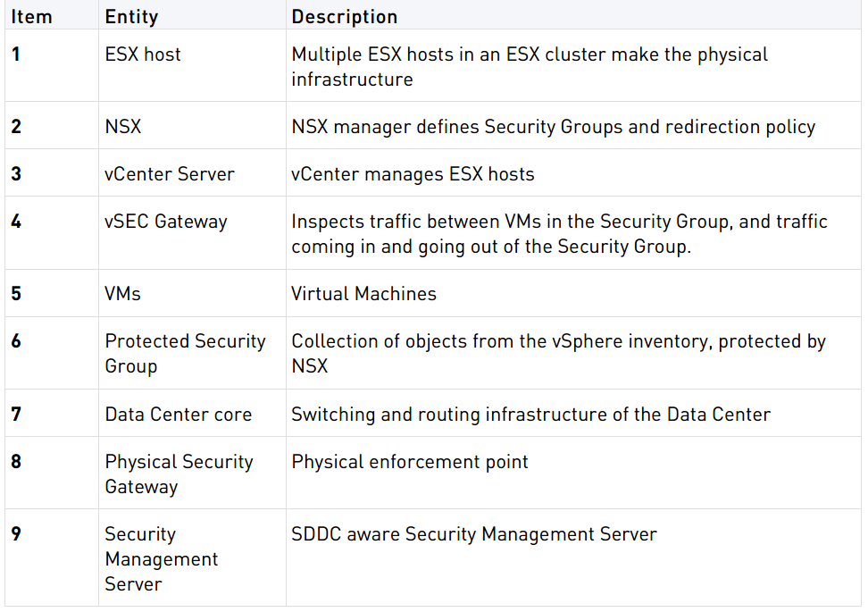Click the vCenter Server entity text
The height and width of the screenshot is (612, 868).
pos(170,174)
